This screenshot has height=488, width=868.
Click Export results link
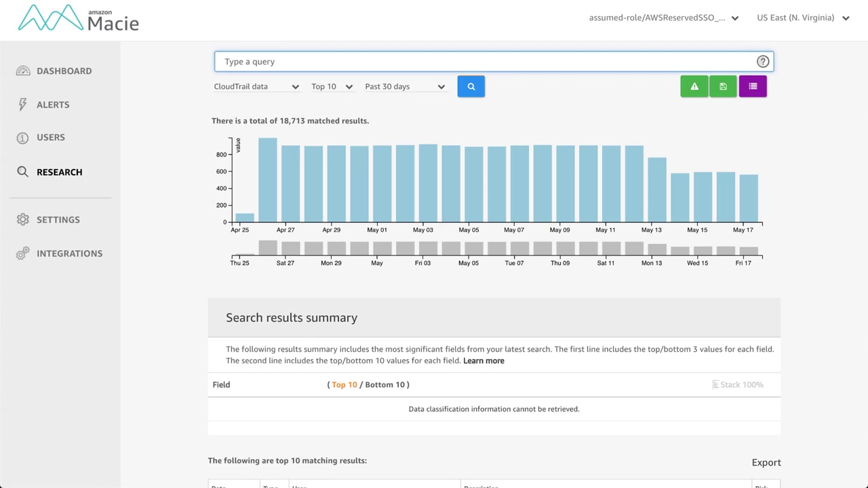coord(766,462)
